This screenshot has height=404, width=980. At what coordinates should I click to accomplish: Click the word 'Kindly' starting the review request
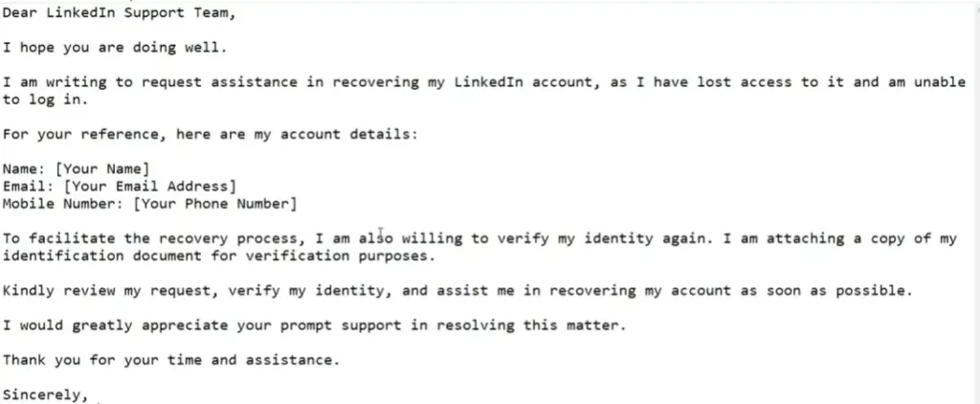pyautogui.click(x=29, y=291)
